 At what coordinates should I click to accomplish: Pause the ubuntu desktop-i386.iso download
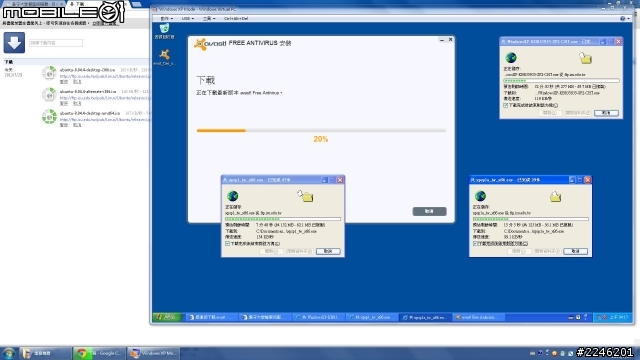64,82
